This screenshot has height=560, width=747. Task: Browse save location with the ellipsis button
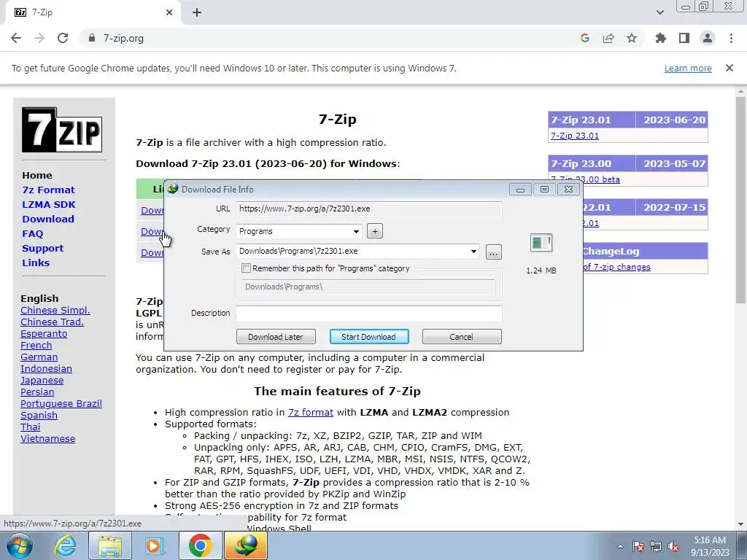[494, 252]
